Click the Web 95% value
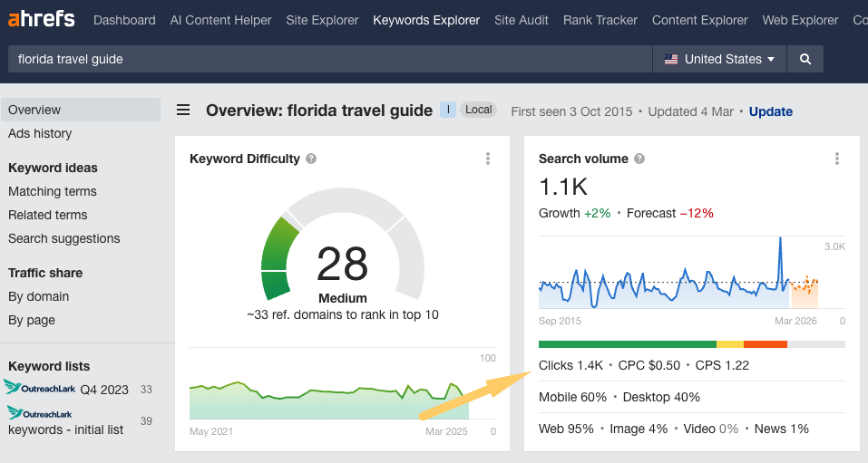This screenshot has height=463, width=868. 566,429
